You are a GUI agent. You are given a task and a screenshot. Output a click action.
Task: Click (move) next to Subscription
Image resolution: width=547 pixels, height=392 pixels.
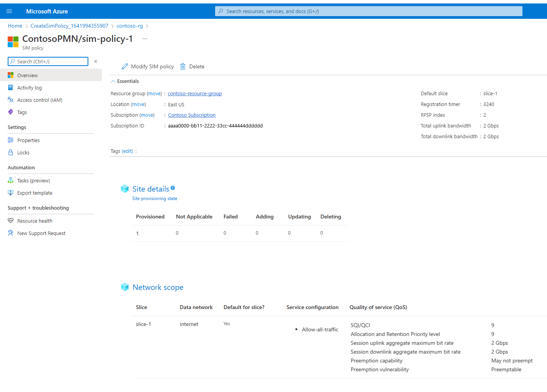tap(147, 115)
